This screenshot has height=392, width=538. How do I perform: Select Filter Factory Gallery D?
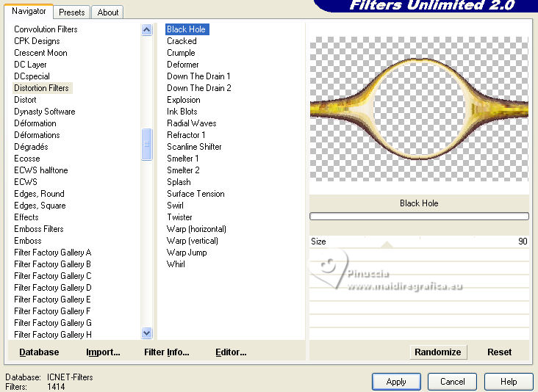52,288
